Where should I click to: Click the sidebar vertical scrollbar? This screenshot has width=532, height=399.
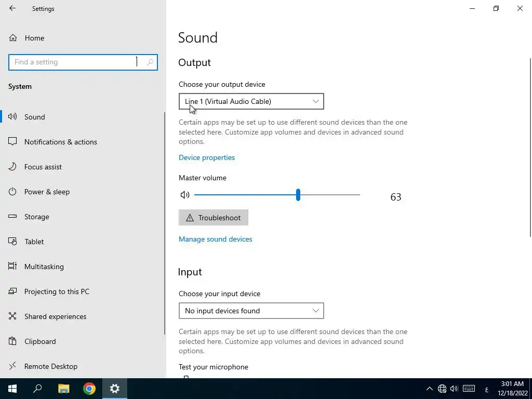[165, 223]
